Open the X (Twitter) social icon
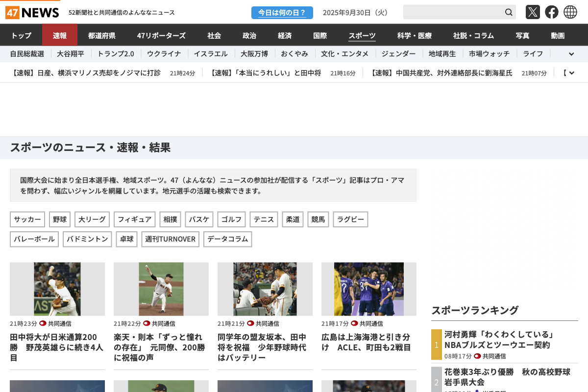 [533, 12]
